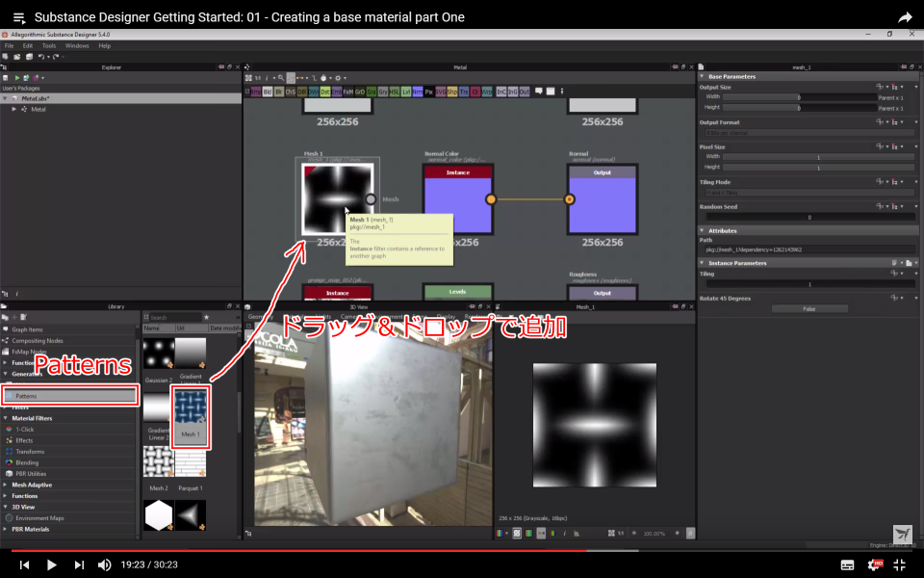Image resolution: width=924 pixels, height=578 pixels.
Task: Exit fullscreen in video player
Action: coord(899,565)
